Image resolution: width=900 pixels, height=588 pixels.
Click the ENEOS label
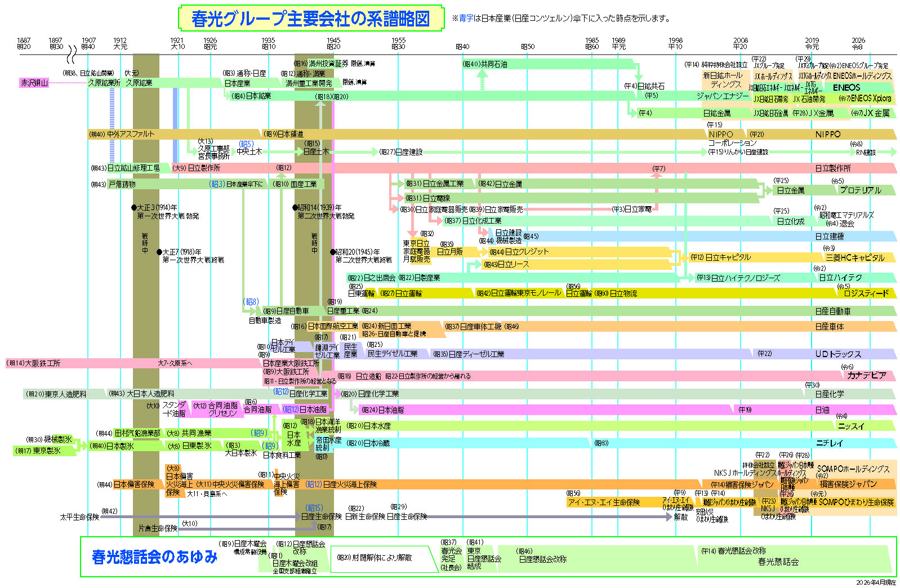click(846, 87)
